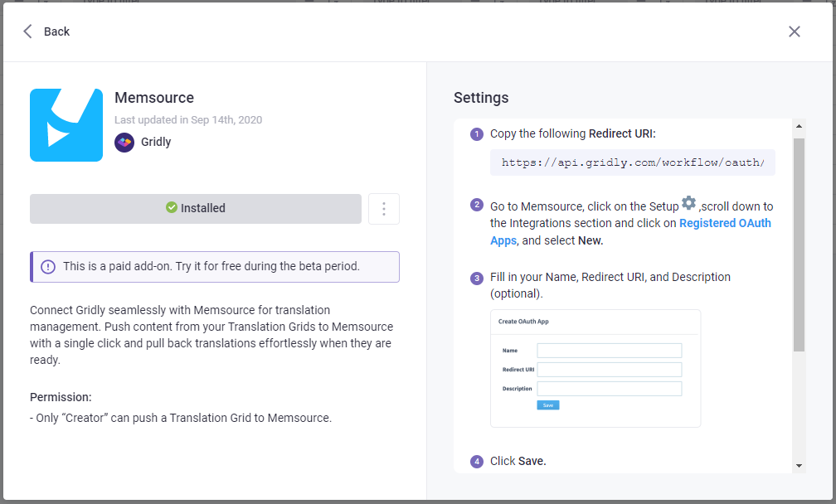Click the Back arrow chevron icon

pyautogui.click(x=28, y=31)
